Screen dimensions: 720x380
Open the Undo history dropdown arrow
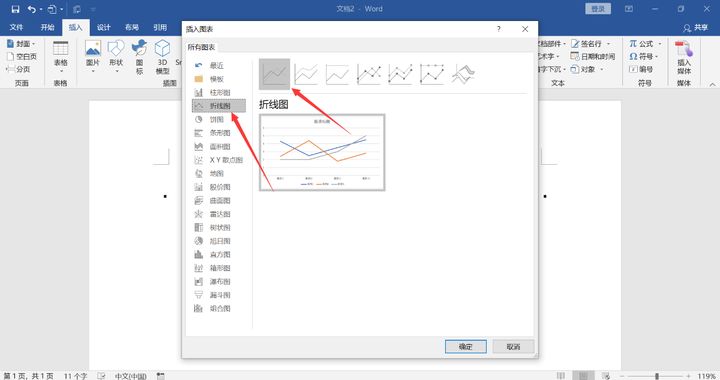41,9
